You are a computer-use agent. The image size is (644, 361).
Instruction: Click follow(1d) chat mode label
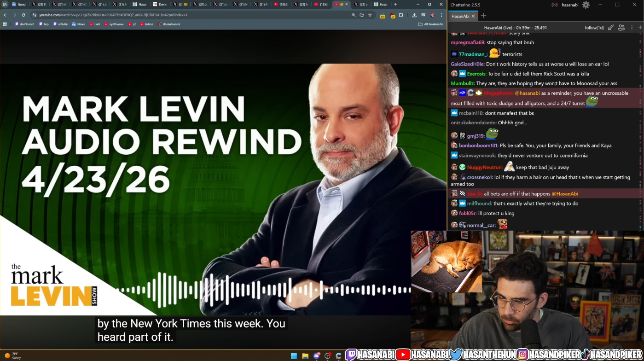(594, 28)
